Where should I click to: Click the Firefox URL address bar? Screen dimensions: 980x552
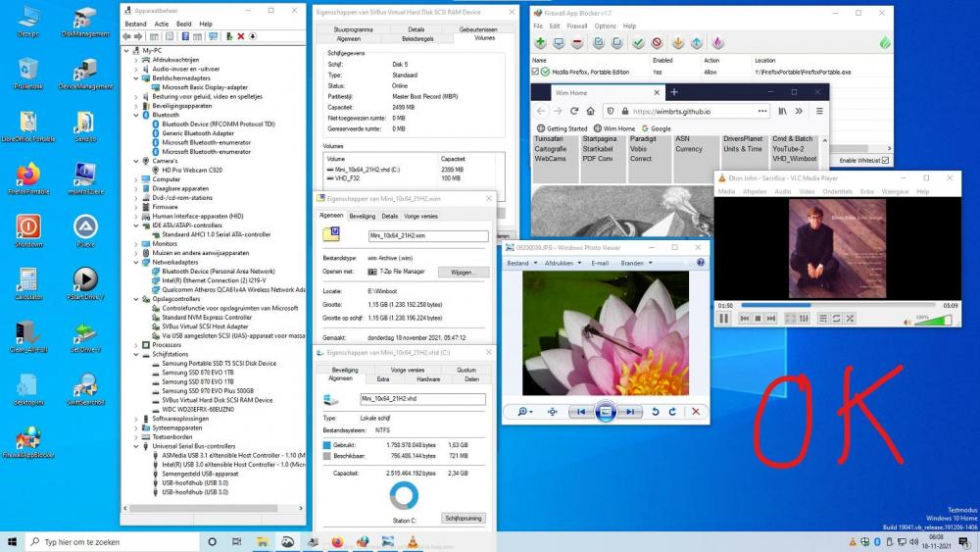point(688,111)
